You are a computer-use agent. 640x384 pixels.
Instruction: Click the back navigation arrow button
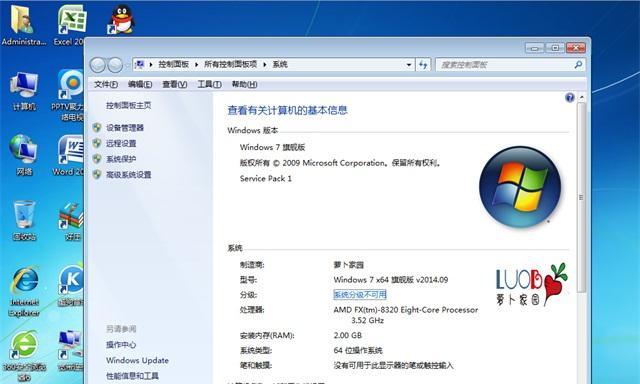pyautogui.click(x=98, y=64)
